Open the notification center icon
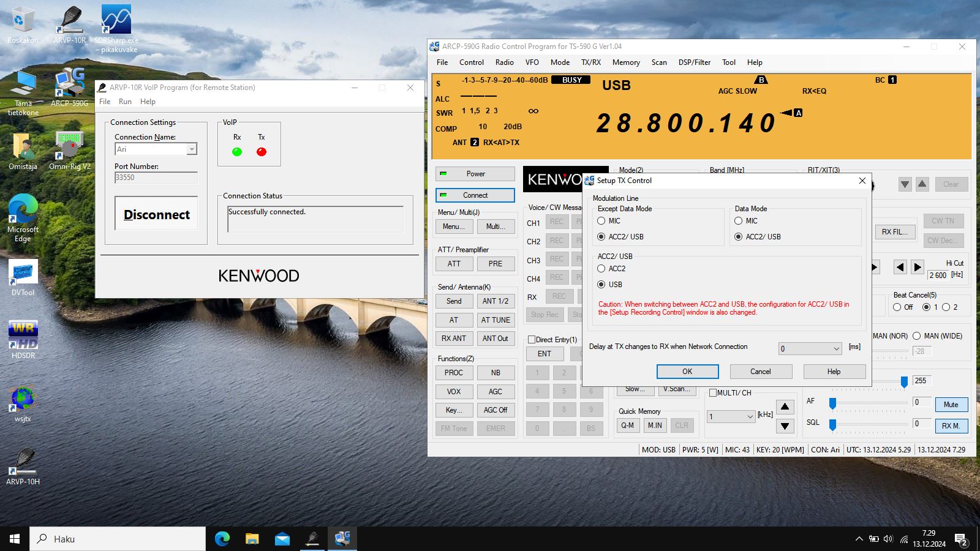980x551 pixels. [962, 539]
